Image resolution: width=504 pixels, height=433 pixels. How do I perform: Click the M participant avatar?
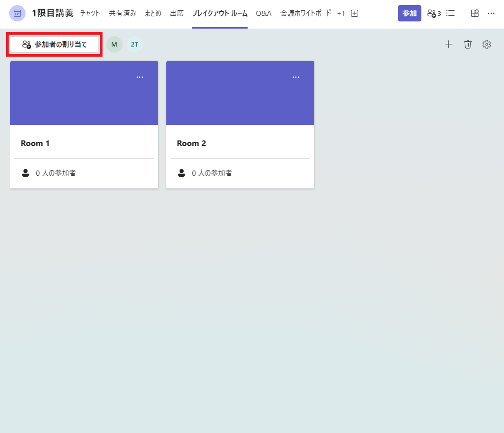click(114, 44)
